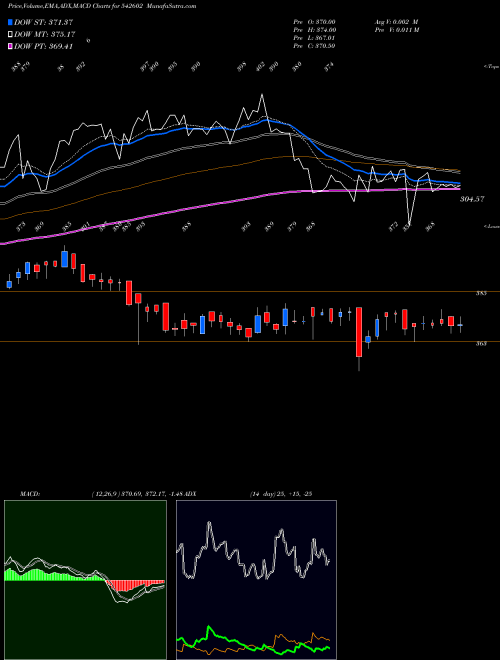Select the 'DOW ST: 371.37' legend label

tap(43, 22)
